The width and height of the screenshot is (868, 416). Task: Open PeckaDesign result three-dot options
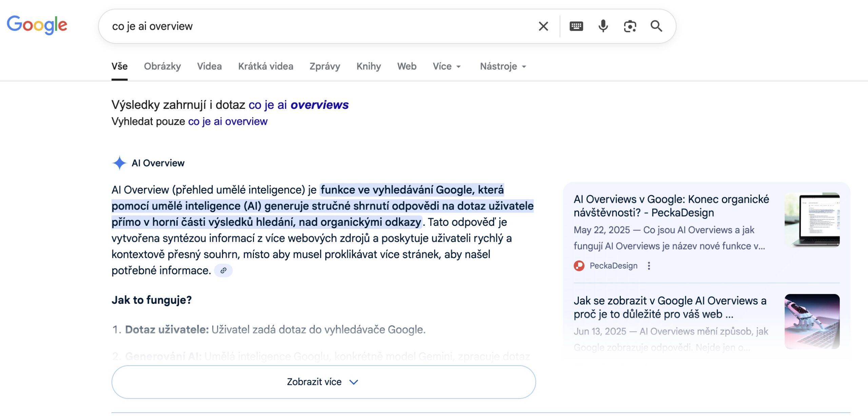(649, 266)
